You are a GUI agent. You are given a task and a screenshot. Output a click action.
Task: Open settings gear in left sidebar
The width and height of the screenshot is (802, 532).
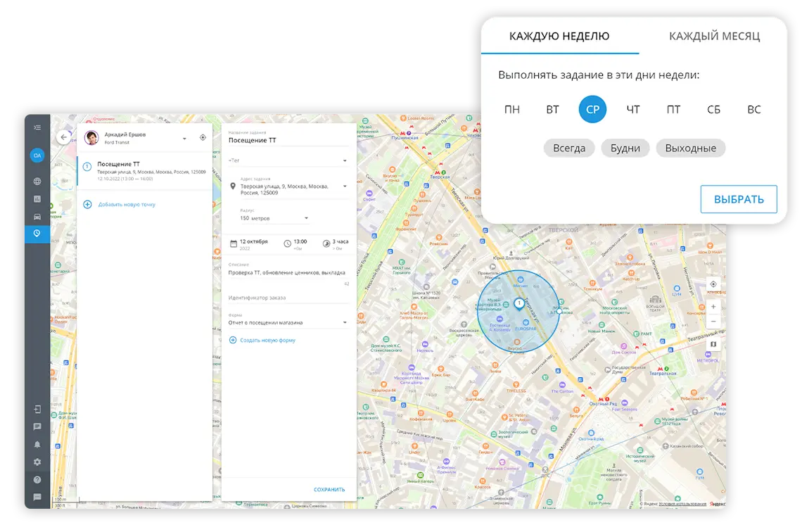(37, 462)
